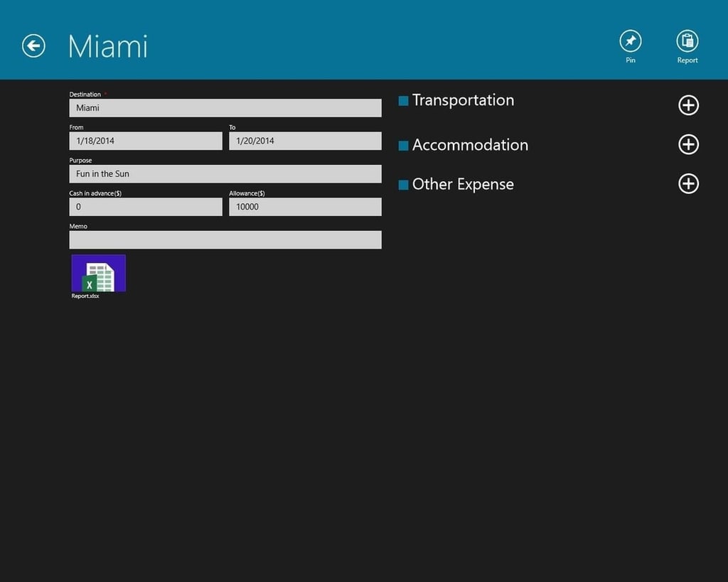This screenshot has width=728, height=582.
Task: Open the Report.xlsx Excel file thumbnail
Action: [x=98, y=274]
